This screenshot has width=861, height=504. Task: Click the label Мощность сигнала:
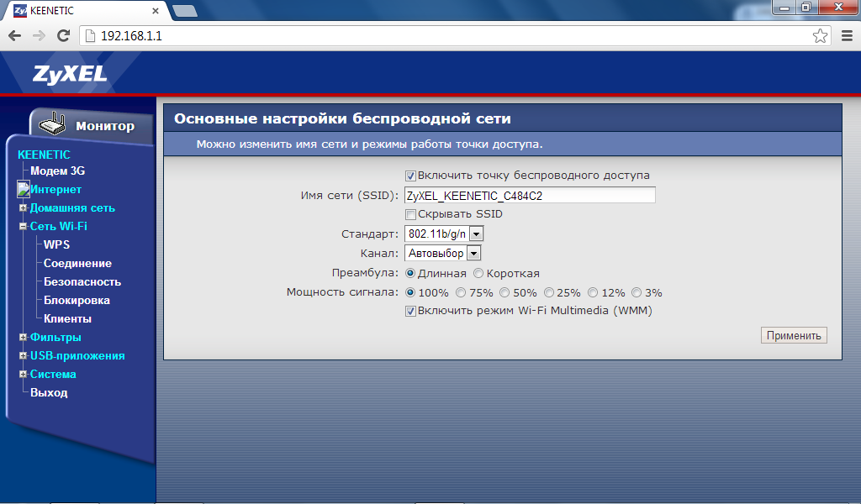[x=343, y=292]
